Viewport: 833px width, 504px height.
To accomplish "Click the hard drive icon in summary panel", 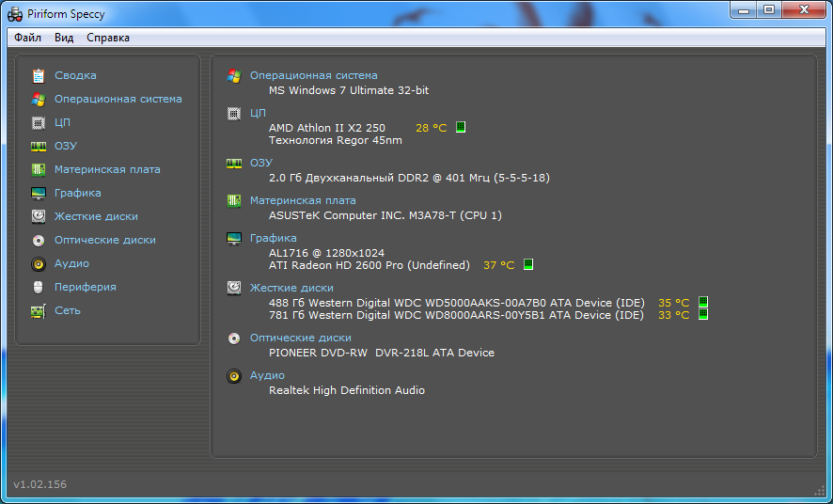I will [234, 288].
